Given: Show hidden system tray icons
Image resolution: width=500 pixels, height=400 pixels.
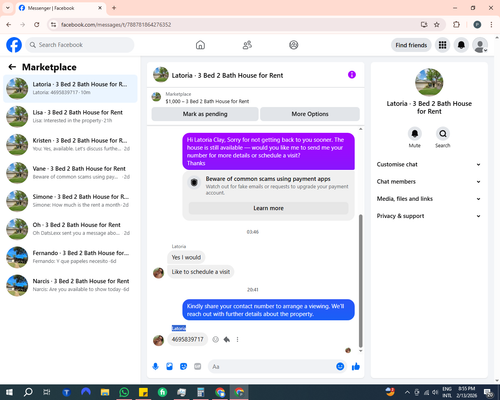Looking at the screenshot, I should pos(407,392).
